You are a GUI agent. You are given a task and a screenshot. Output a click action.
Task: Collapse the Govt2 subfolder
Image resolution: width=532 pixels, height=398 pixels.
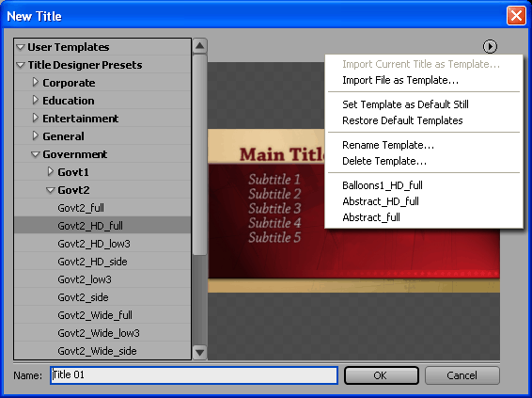pos(50,190)
